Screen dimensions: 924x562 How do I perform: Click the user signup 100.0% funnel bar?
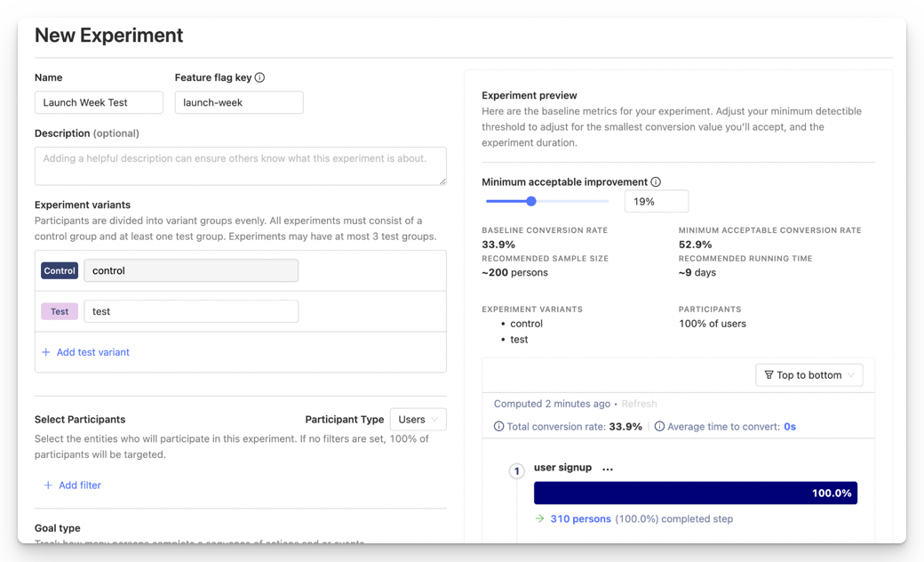(695, 494)
